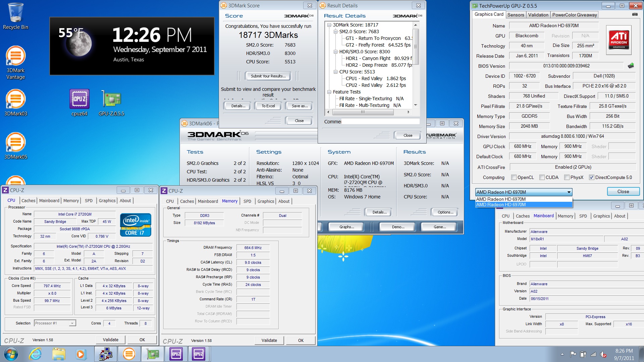Open the PowerColor Giveaway tab in GPU-Z
The image size is (644, 362).
575,15
